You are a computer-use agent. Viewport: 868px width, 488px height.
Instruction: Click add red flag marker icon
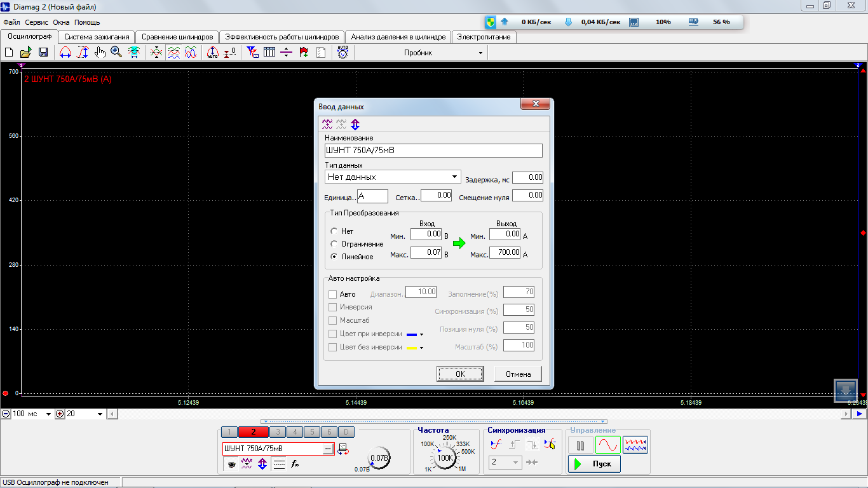click(x=304, y=53)
